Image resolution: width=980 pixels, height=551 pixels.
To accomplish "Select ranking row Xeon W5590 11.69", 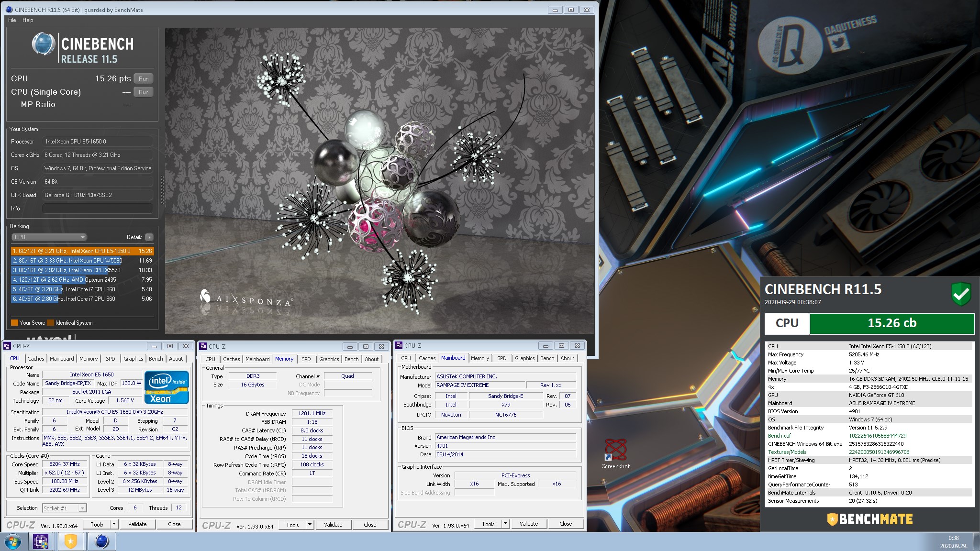I will [82, 261].
